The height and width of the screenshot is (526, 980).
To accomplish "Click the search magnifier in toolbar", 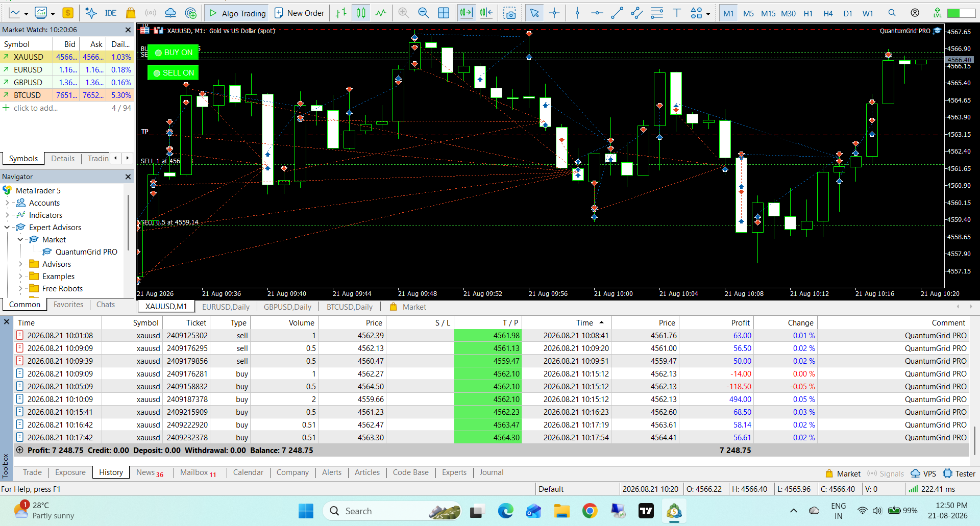I will [x=892, y=13].
